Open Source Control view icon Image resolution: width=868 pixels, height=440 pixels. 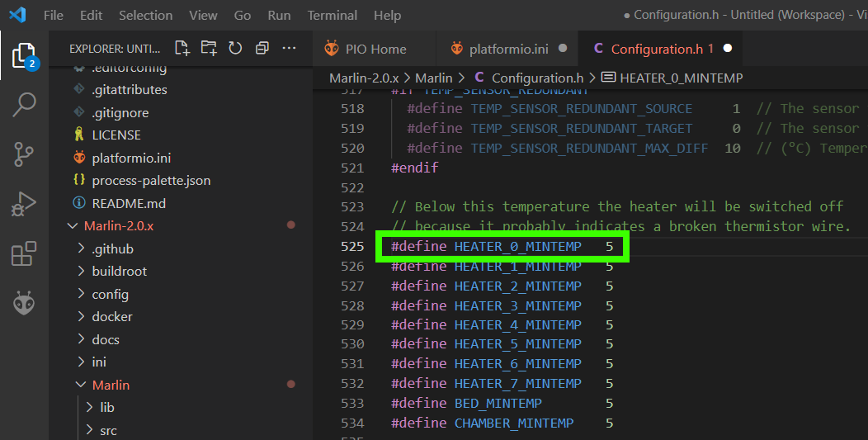tap(24, 154)
